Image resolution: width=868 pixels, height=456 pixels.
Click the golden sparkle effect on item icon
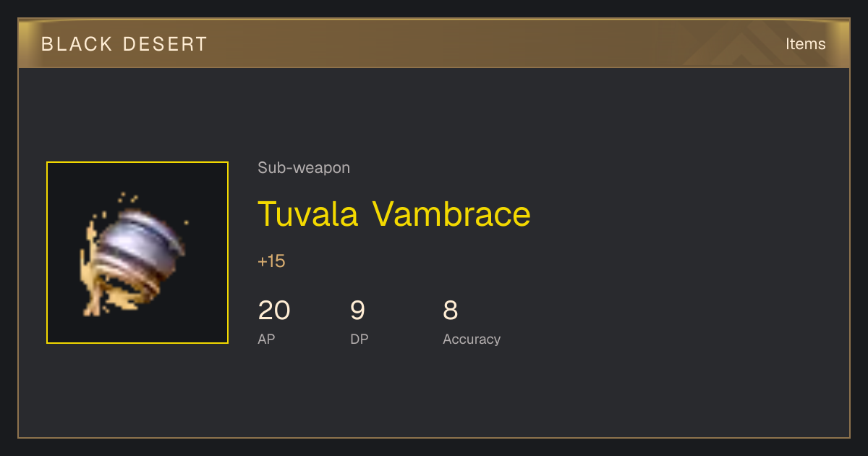[x=129, y=196]
